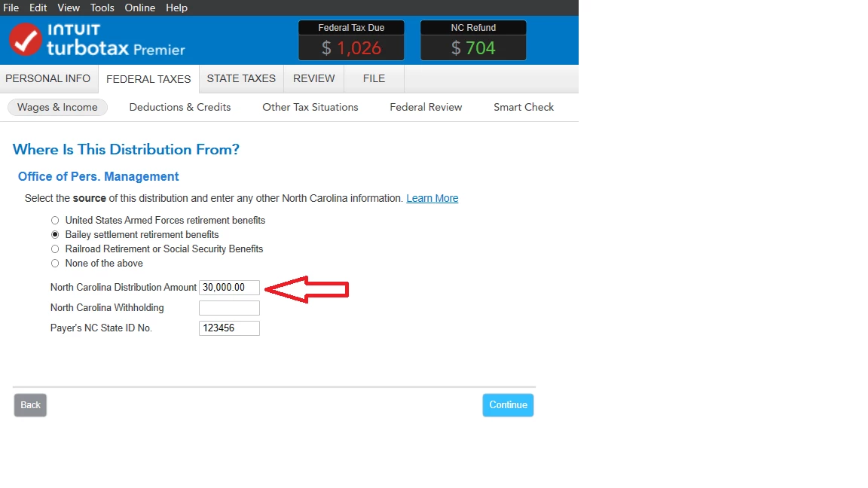Open the View menu
The width and height of the screenshot is (868, 488).
click(69, 8)
